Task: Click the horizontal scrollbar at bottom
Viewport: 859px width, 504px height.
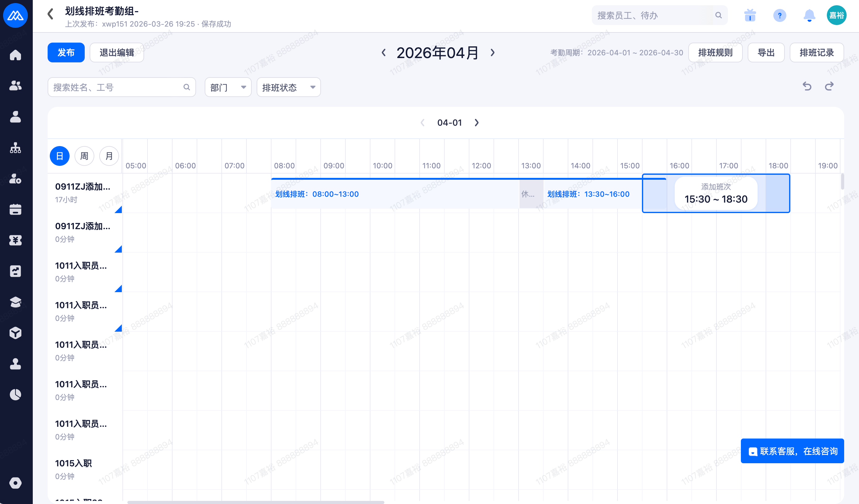Action: point(256,502)
